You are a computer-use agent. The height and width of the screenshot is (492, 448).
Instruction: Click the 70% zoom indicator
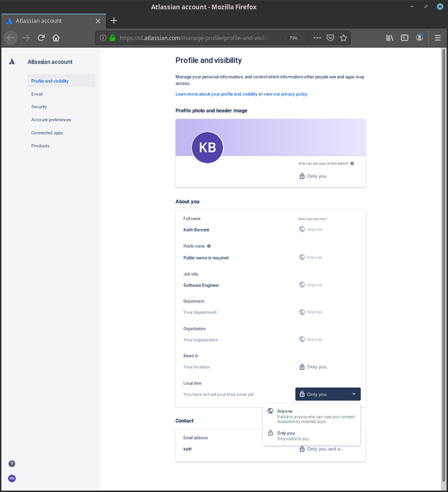pos(293,38)
